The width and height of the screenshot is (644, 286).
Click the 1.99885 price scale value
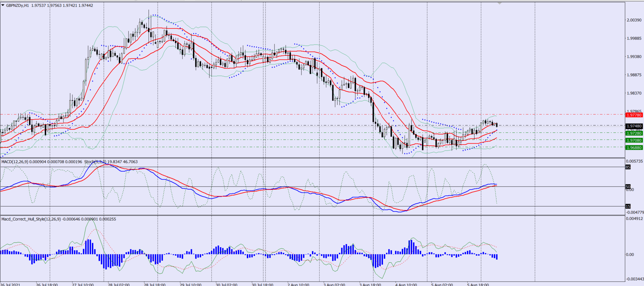634,38
